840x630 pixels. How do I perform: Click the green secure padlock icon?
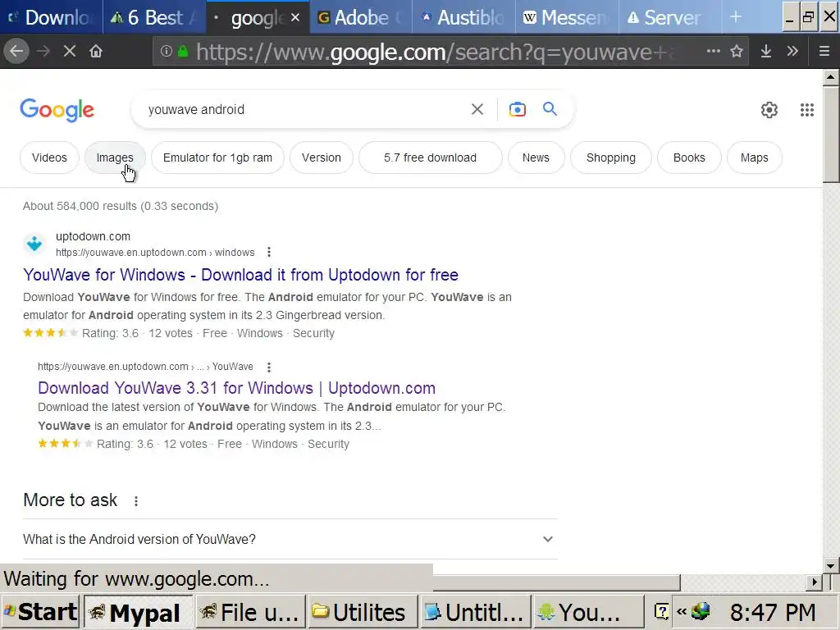click(x=183, y=52)
